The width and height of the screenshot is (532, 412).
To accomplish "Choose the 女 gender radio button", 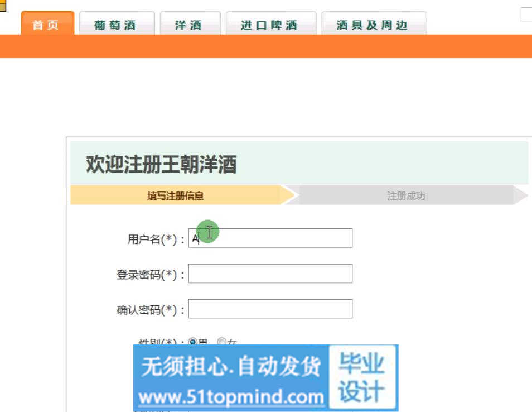I will (221, 341).
